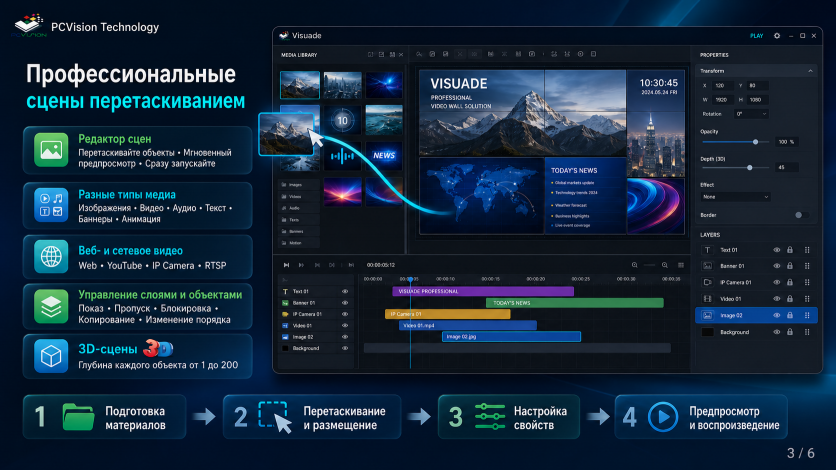
Task: Open the Banners media category
Action: (x=299, y=231)
